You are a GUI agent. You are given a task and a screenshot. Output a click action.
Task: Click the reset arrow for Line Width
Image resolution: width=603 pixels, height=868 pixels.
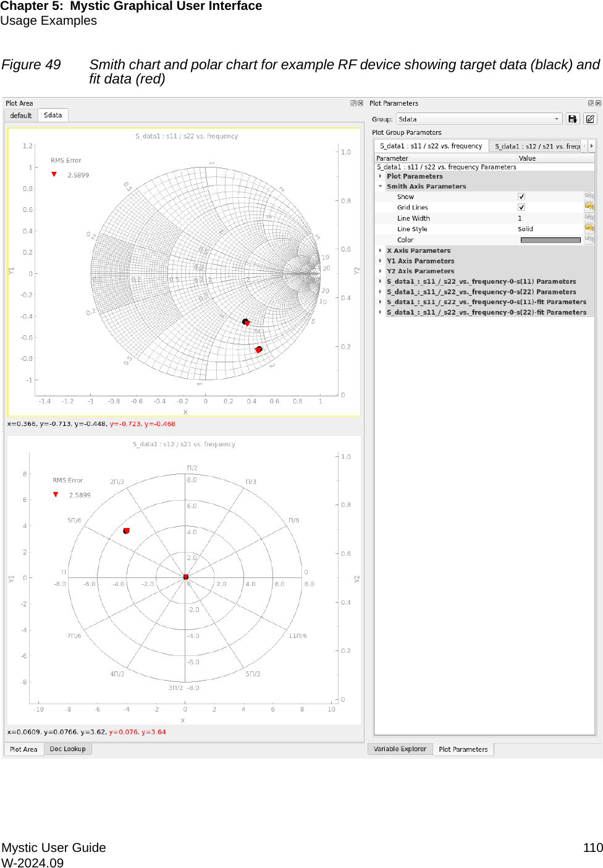(589, 218)
